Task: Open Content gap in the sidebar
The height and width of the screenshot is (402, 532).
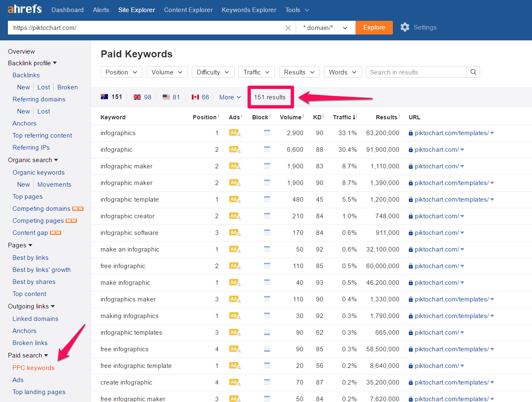Action: [30, 233]
